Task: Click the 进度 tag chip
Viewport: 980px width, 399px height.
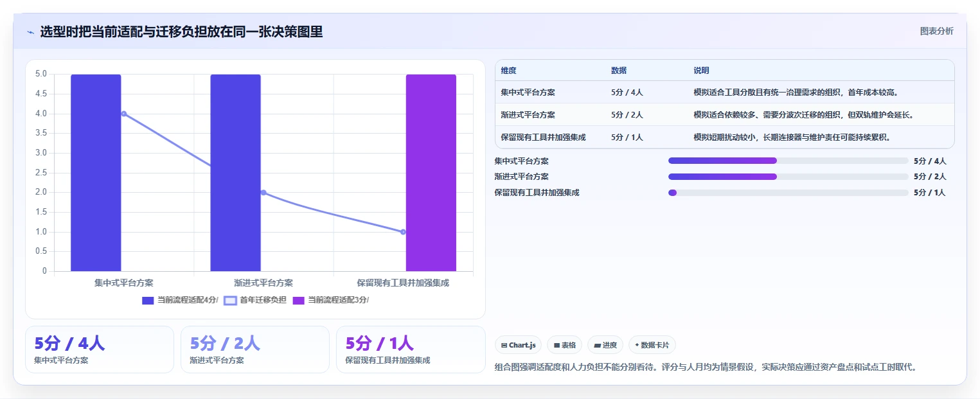Action: coord(605,345)
